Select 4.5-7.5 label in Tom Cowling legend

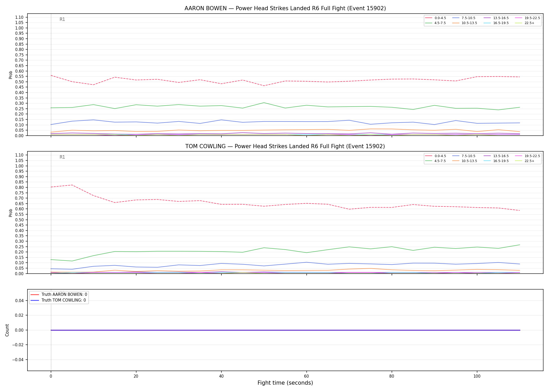click(440, 161)
